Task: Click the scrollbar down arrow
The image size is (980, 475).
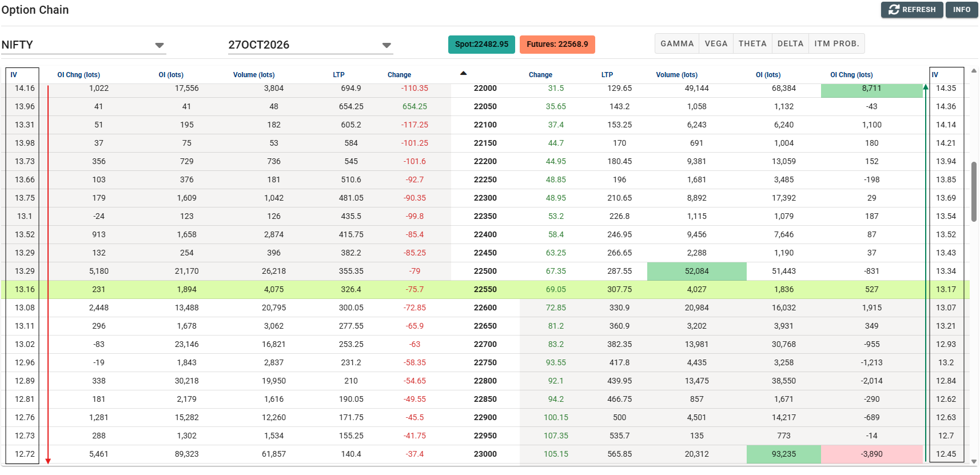Action: (974, 461)
